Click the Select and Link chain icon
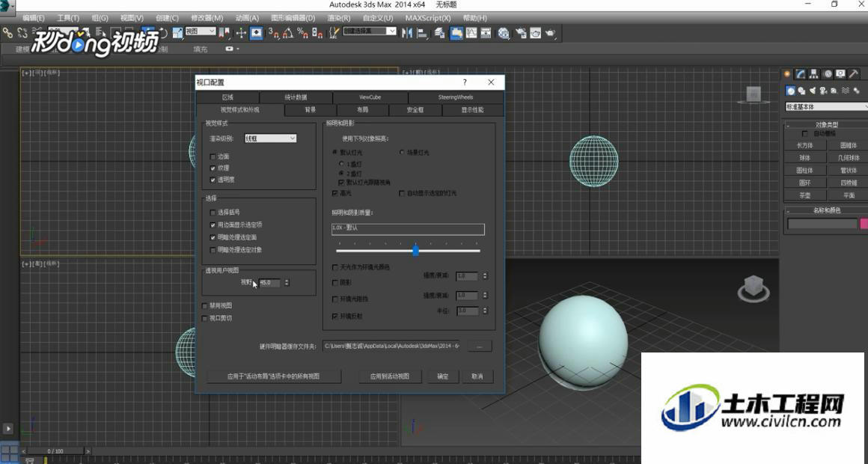This screenshot has width=868, height=464. 7,33
